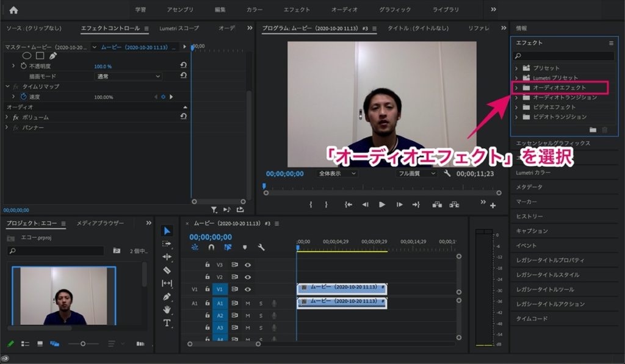Select the Slip tool
The width and height of the screenshot is (625, 364).
(167, 283)
